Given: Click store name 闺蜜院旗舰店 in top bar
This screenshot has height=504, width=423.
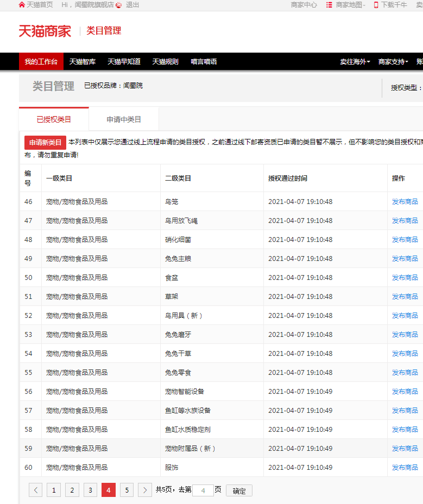Looking at the screenshot, I should point(94,5).
